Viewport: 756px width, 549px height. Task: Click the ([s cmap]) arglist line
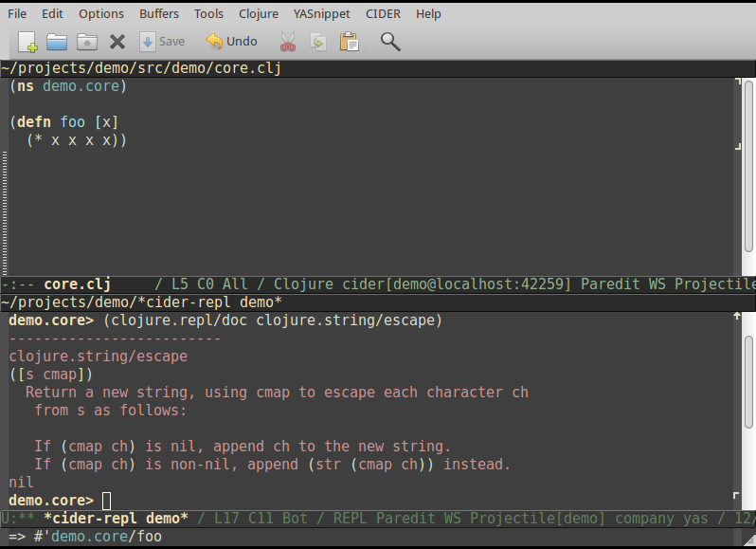(x=51, y=375)
